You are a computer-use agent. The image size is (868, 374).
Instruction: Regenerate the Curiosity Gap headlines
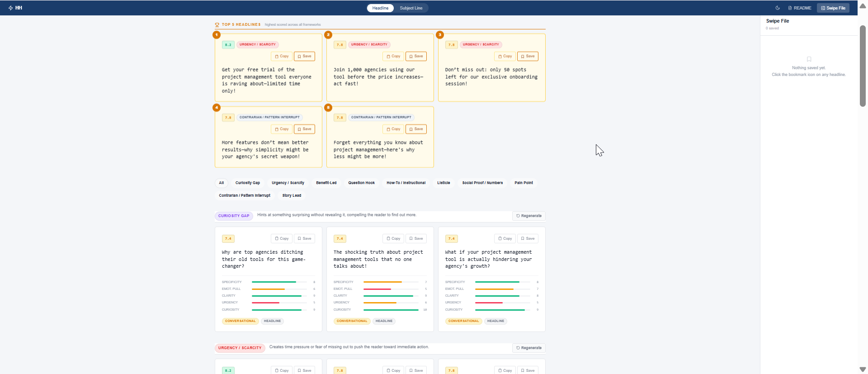click(x=529, y=216)
